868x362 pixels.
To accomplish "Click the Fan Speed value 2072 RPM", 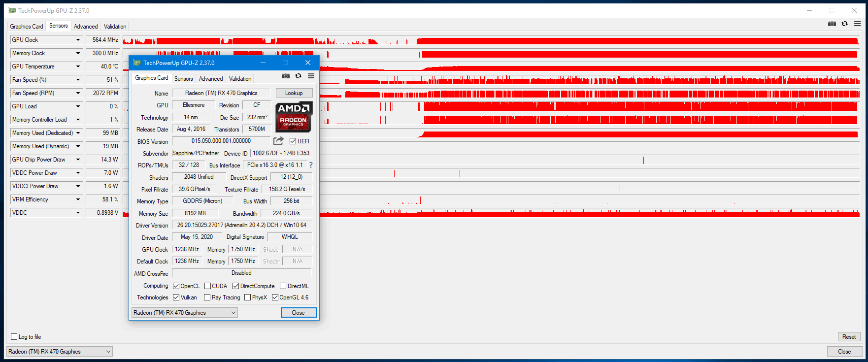I will (x=103, y=93).
